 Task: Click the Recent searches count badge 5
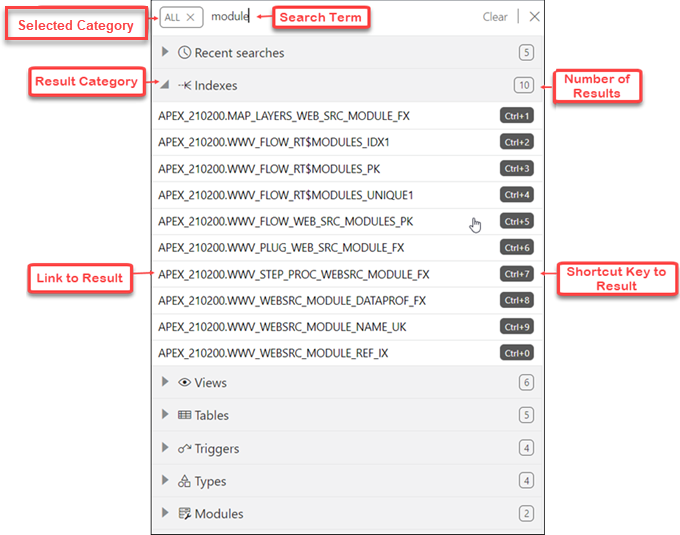click(526, 52)
